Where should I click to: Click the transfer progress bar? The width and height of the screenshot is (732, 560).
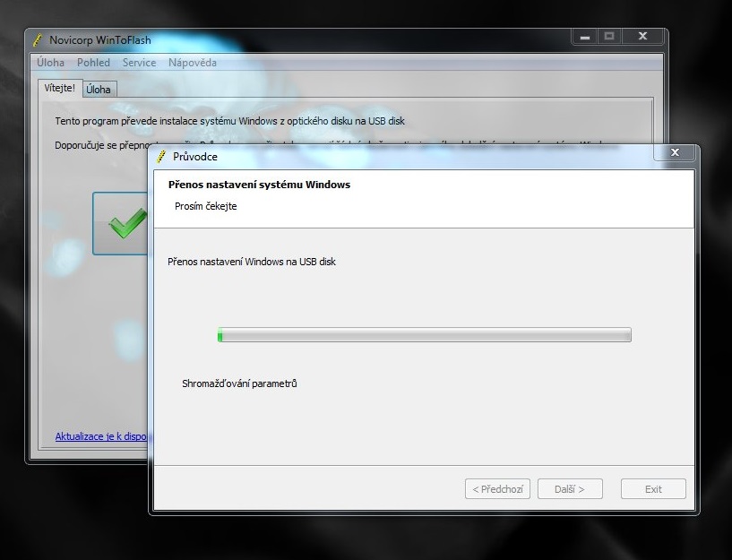click(x=425, y=334)
